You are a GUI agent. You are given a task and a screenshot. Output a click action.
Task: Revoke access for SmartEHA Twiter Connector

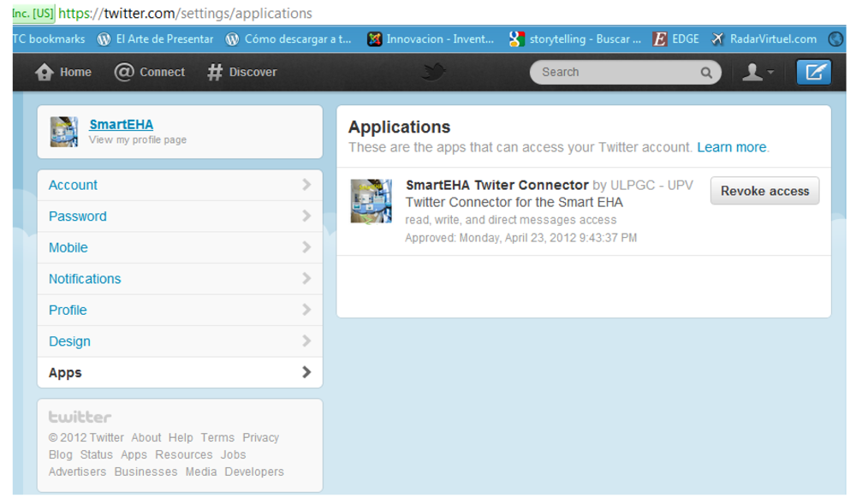(x=764, y=191)
